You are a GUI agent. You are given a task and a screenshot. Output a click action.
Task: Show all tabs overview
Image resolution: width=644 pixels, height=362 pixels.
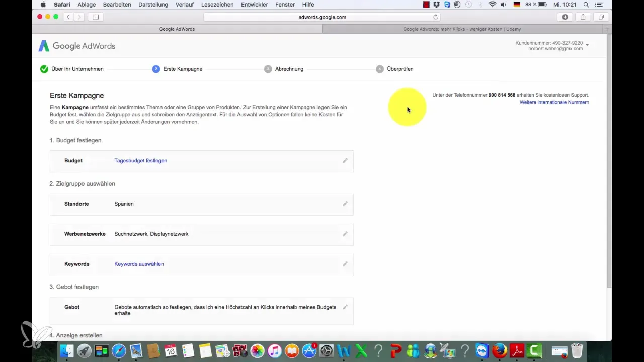tap(601, 17)
